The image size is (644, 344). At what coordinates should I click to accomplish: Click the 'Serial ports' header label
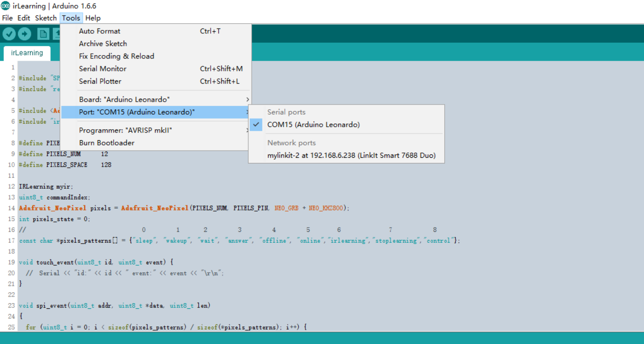click(286, 112)
